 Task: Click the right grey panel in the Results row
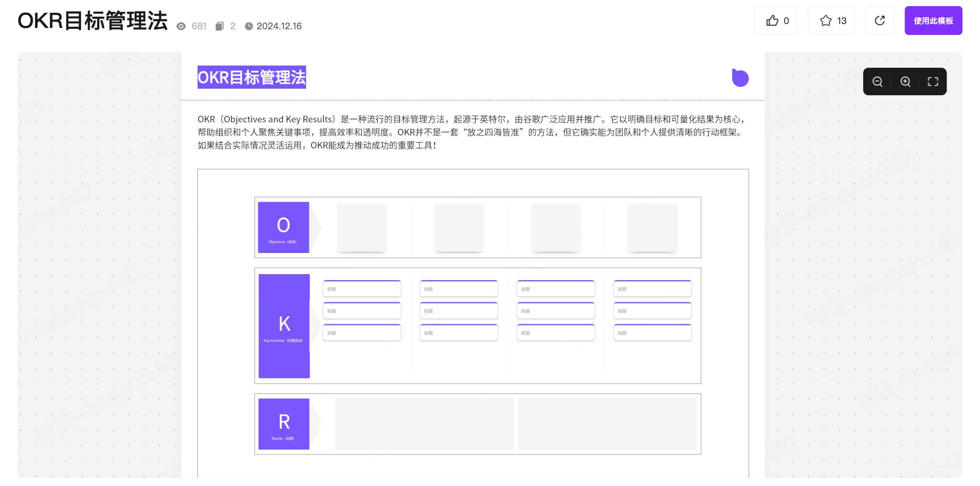pyautogui.click(x=607, y=424)
